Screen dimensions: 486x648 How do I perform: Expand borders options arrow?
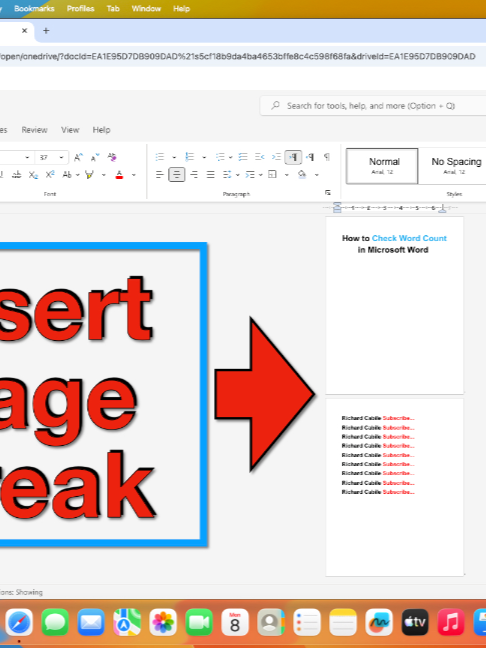coord(286,175)
